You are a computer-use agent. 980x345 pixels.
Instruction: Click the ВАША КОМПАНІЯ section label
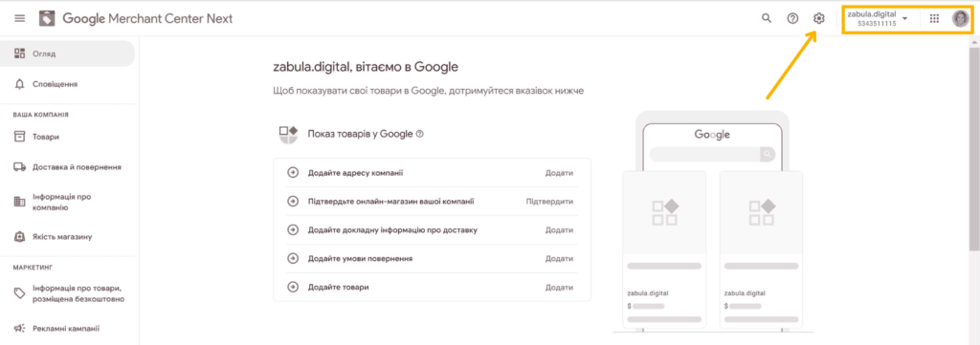click(x=40, y=115)
